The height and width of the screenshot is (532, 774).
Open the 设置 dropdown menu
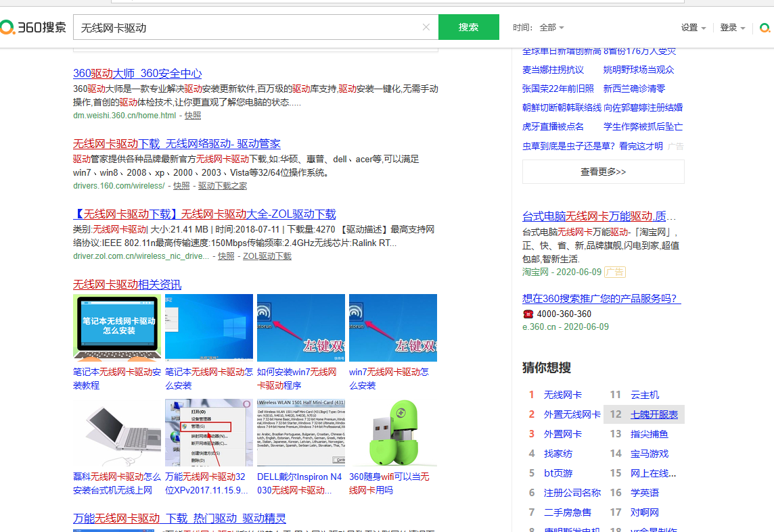689,27
